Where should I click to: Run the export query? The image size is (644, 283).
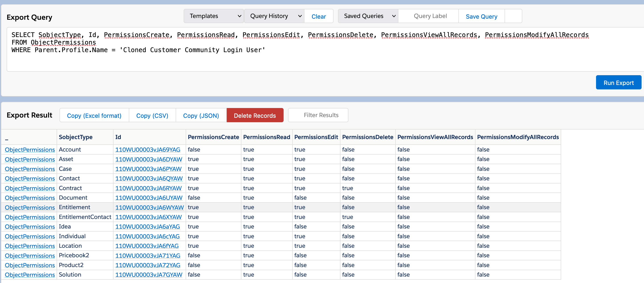click(x=618, y=83)
